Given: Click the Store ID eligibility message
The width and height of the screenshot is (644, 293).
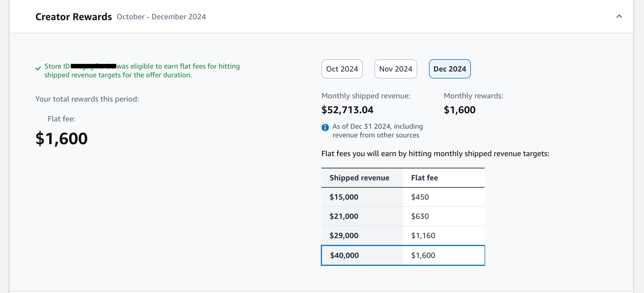Looking at the screenshot, I should coord(142,71).
